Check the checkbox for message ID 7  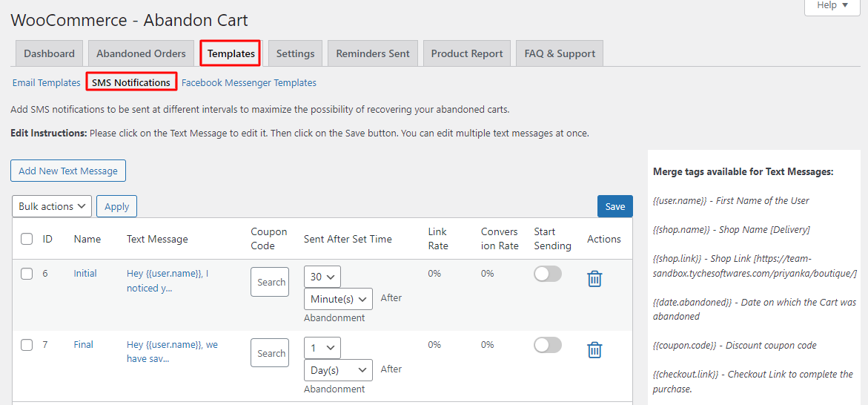click(x=27, y=345)
